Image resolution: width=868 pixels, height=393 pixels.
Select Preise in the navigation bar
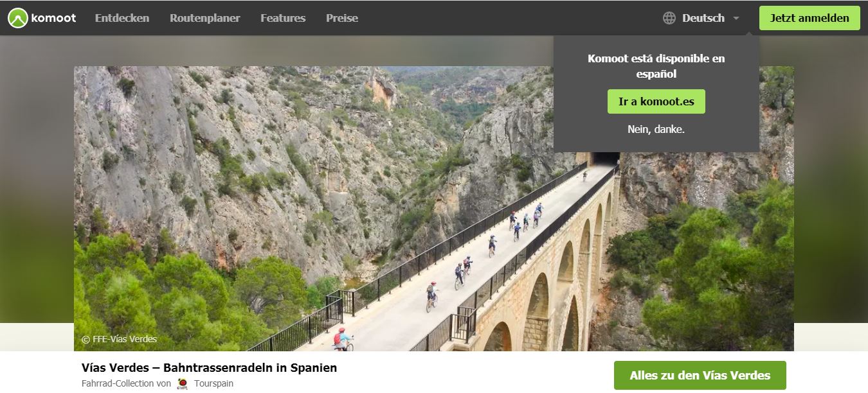point(342,18)
